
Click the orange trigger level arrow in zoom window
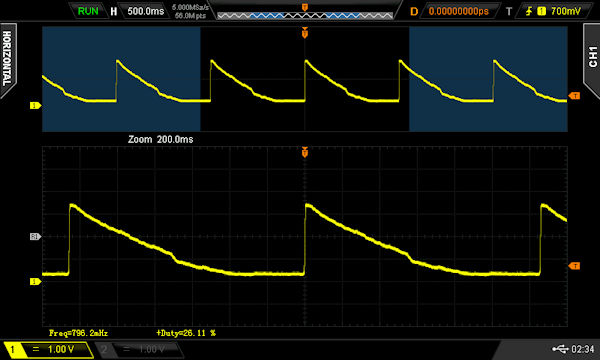tap(574, 266)
